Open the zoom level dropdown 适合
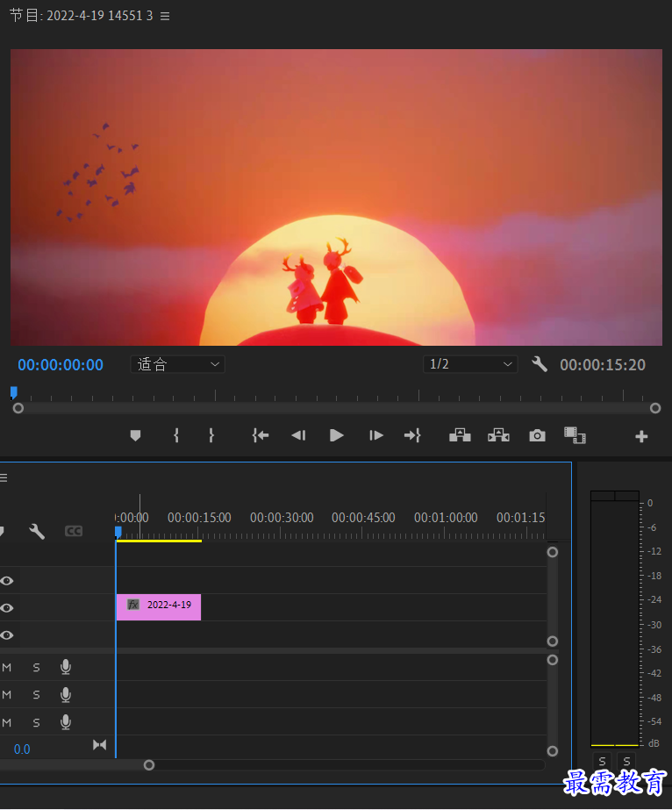Screen dimensions: 672x810 coord(178,364)
